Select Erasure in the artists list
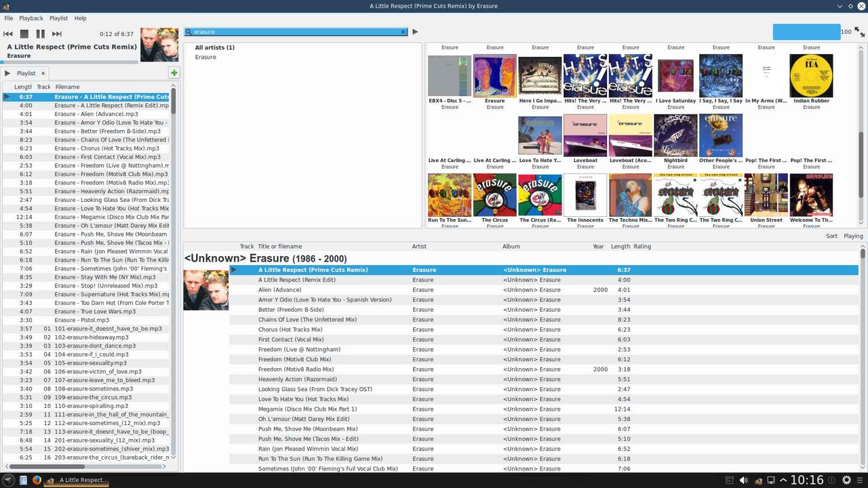The image size is (868, 488). (x=205, y=57)
